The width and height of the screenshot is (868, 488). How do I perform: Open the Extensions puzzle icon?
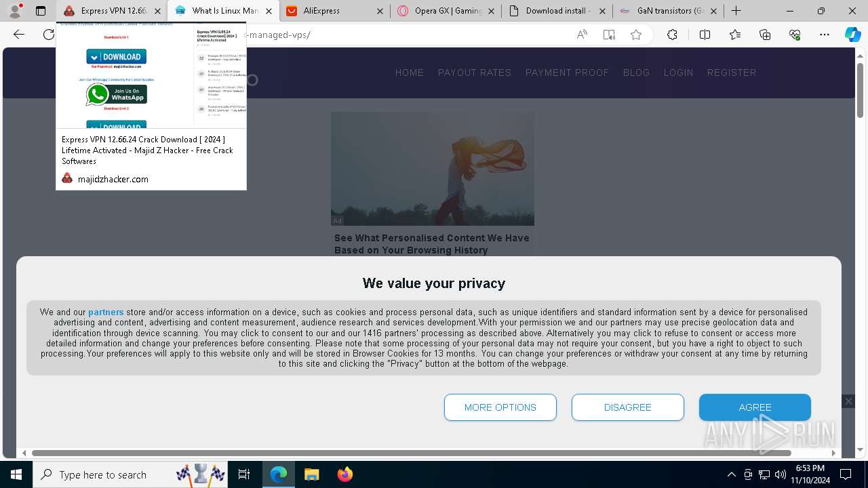click(x=672, y=35)
